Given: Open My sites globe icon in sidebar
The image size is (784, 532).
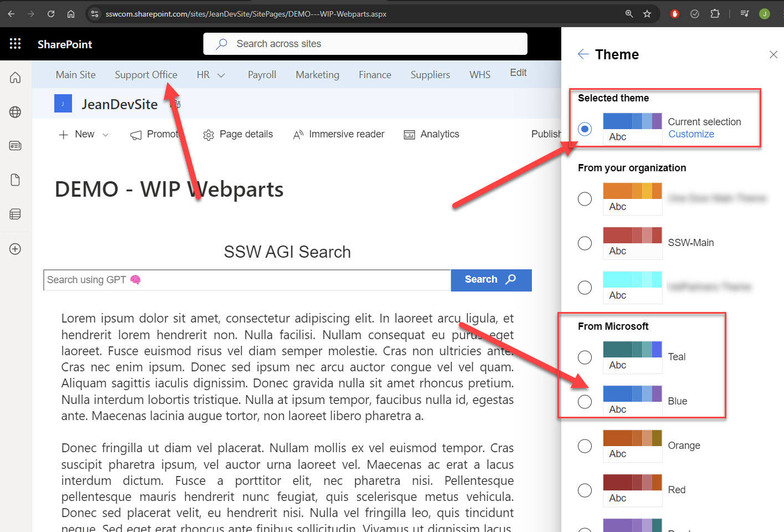Looking at the screenshot, I should (16, 112).
